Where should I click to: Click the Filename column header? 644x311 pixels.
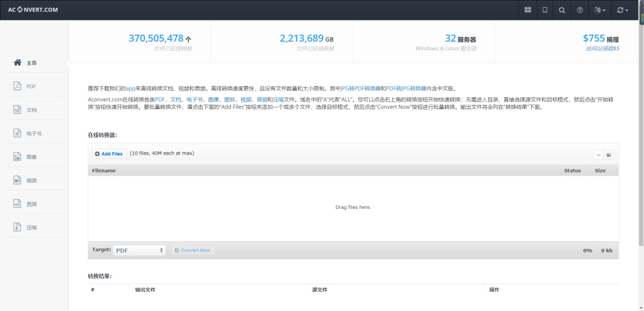tap(104, 171)
